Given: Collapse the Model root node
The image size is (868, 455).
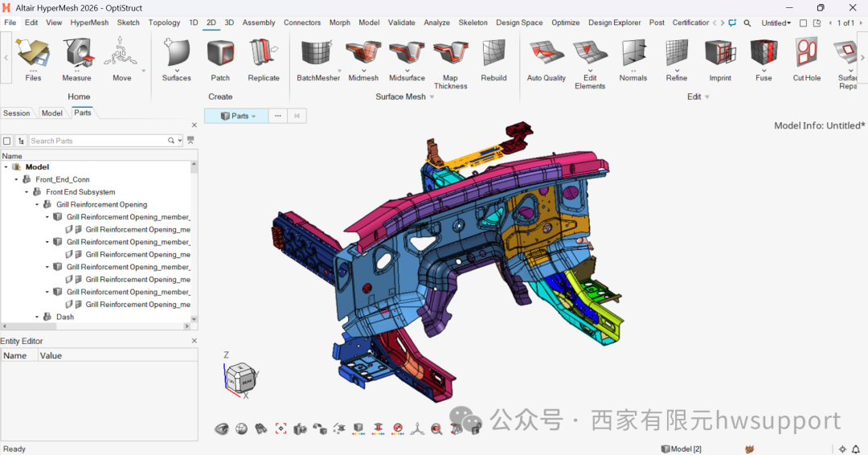Looking at the screenshot, I should [6, 166].
